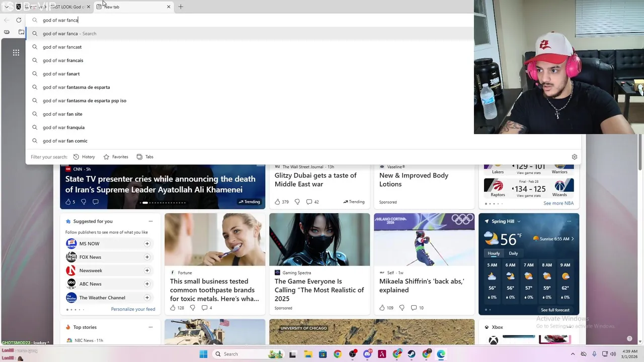This screenshot has width=644, height=362.
Task: Open weather widget options menu
Action: (569, 221)
